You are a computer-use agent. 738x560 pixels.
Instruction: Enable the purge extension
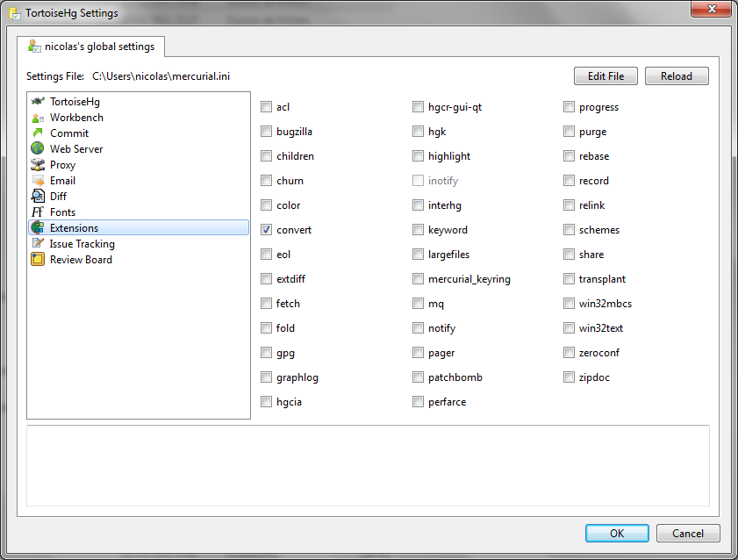tap(570, 132)
